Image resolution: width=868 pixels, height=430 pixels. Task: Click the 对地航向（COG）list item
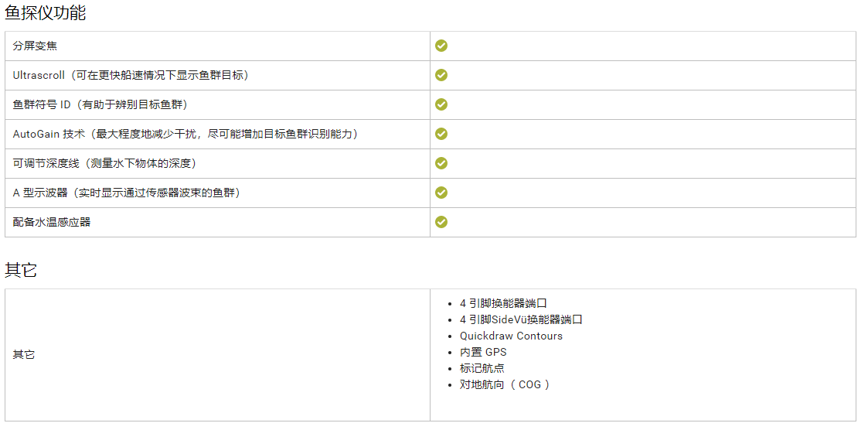(x=505, y=384)
